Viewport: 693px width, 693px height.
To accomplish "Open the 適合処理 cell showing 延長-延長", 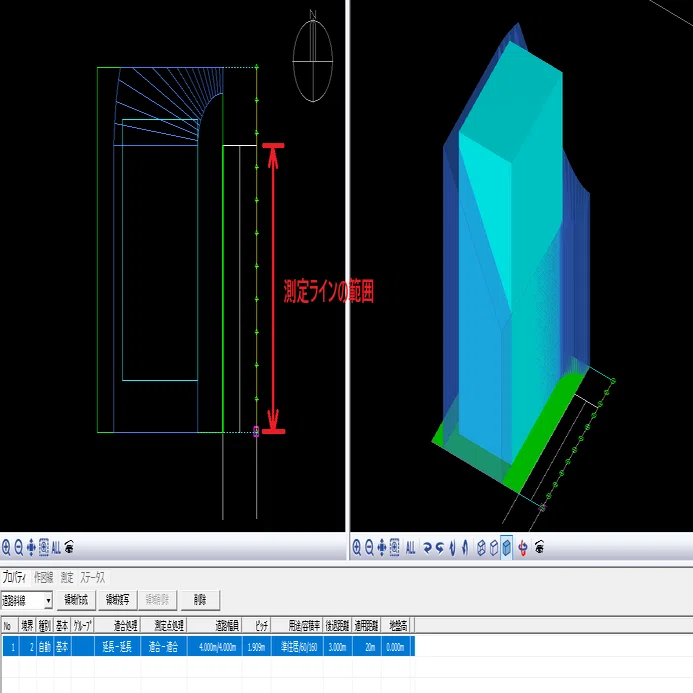I will (117, 647).
